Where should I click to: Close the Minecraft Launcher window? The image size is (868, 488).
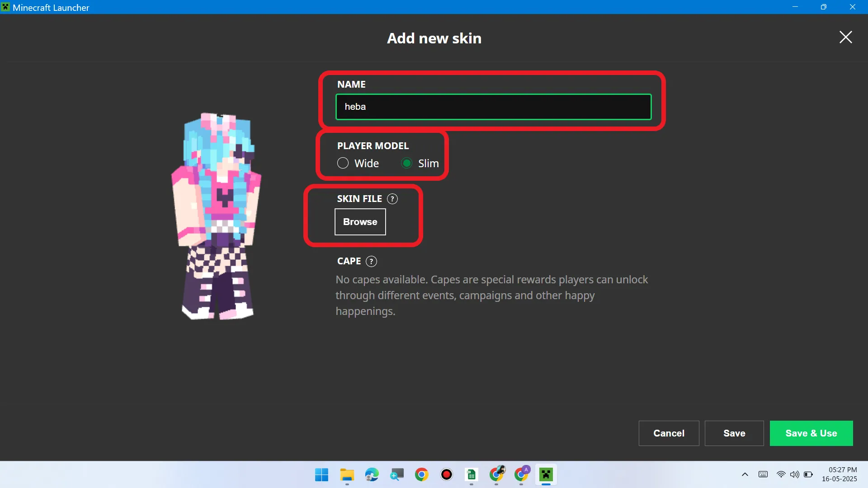pos(853,7)
